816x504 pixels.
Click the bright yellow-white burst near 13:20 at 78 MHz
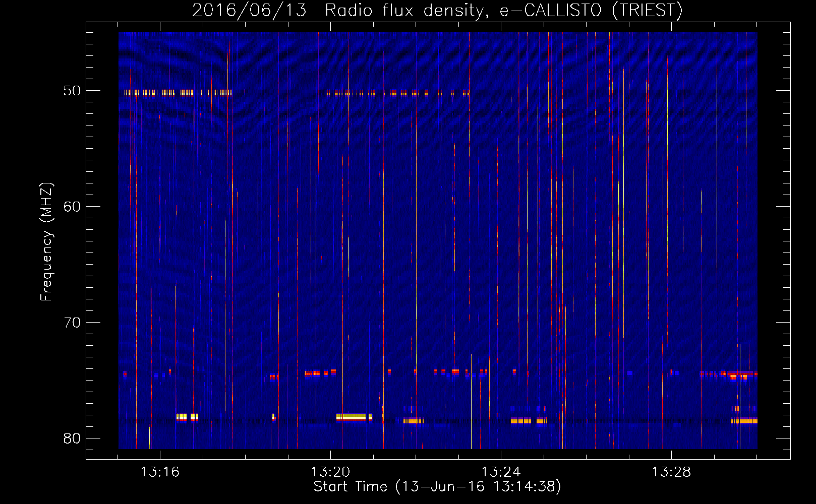[354, 417]
